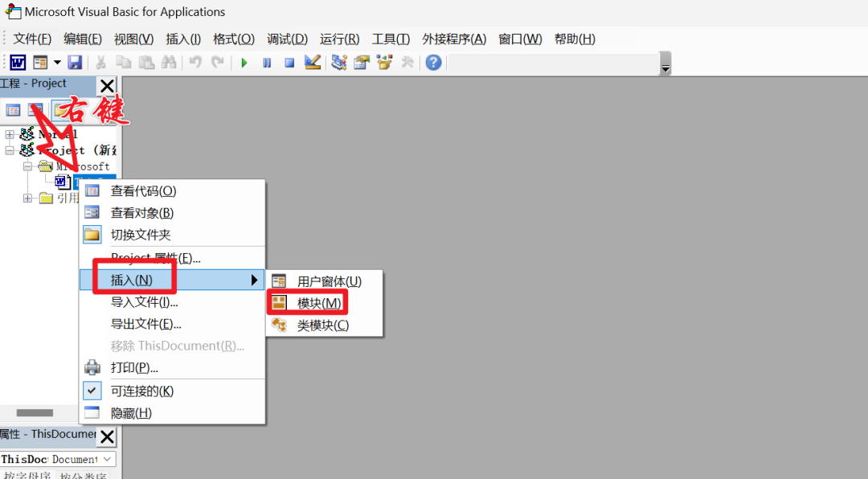The image size is (868, 479).
Task: Open Project Explorer toolbar icon
Action: [339, 63]
